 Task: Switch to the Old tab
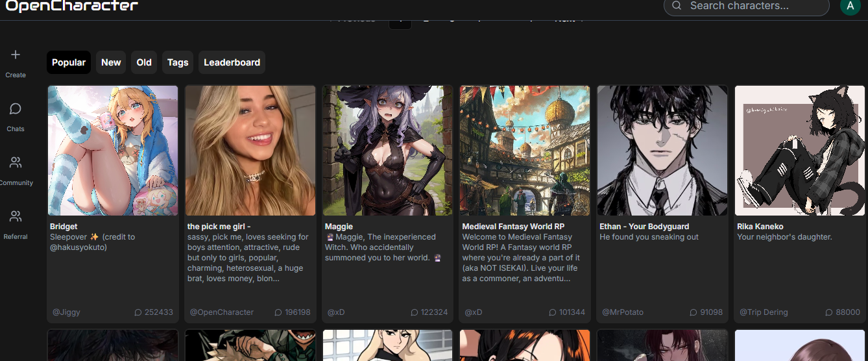click(x=144, y=62)
